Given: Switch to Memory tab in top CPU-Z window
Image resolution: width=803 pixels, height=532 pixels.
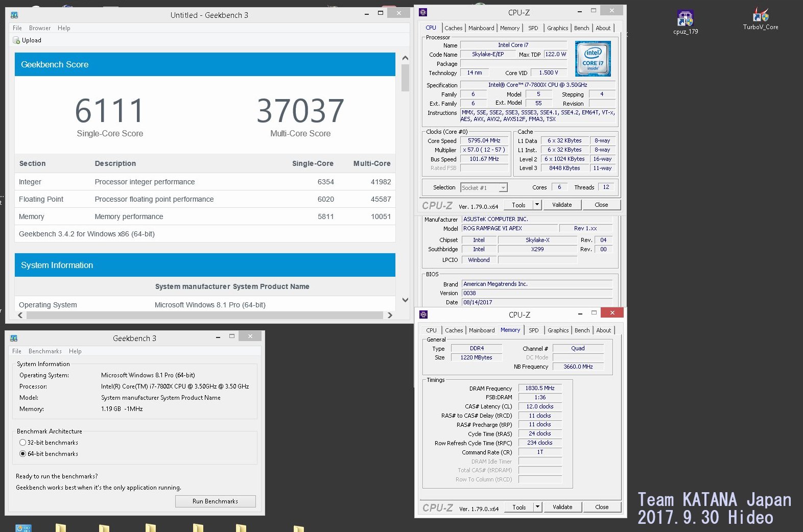Looking at the screenshot, I should point(510,28).
